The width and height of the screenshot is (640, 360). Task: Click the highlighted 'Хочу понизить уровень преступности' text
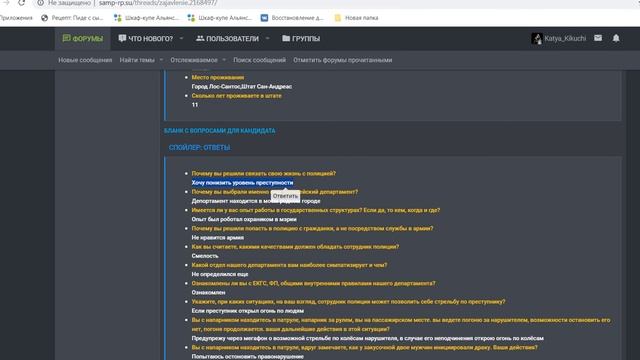point(242,183)
